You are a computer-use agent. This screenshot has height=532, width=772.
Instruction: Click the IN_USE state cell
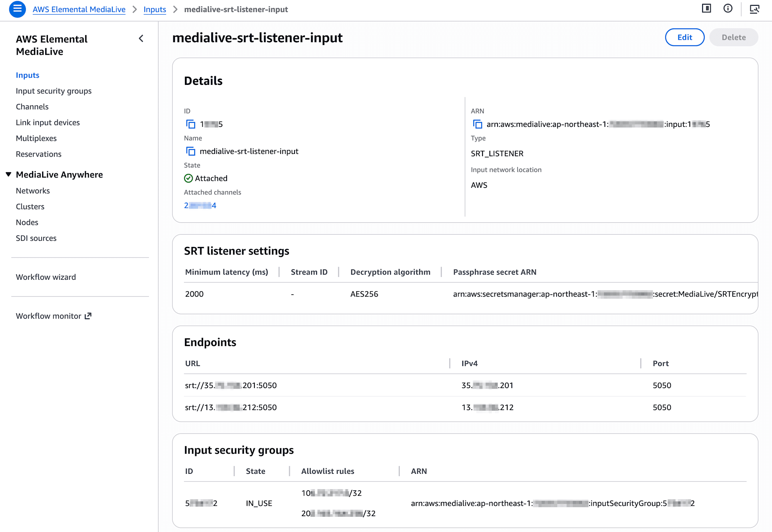[259, 503]
